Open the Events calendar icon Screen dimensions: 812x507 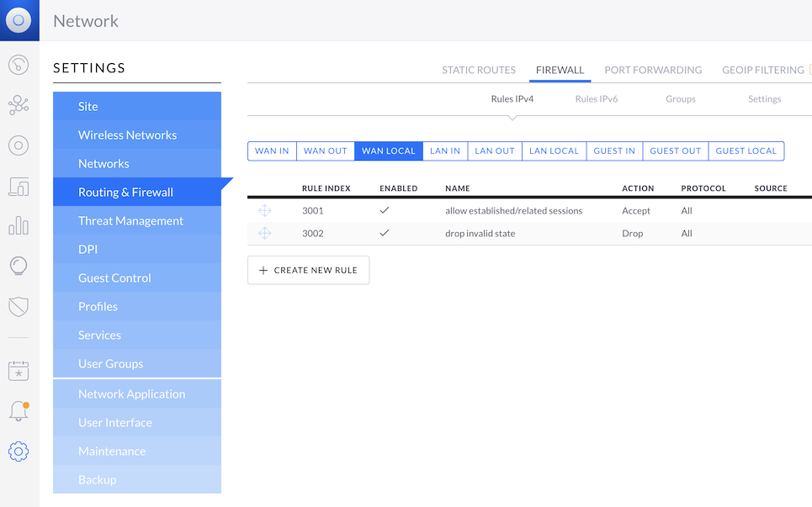click(19, 371)
